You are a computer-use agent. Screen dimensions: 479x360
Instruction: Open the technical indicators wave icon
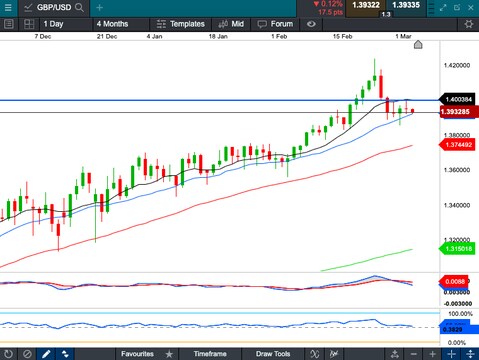point(314,354)
